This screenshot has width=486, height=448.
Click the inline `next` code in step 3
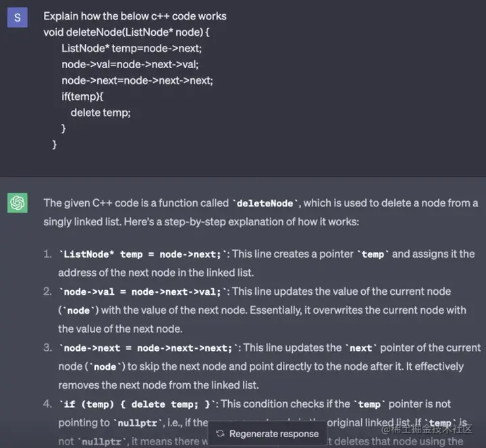coord(361,348)
